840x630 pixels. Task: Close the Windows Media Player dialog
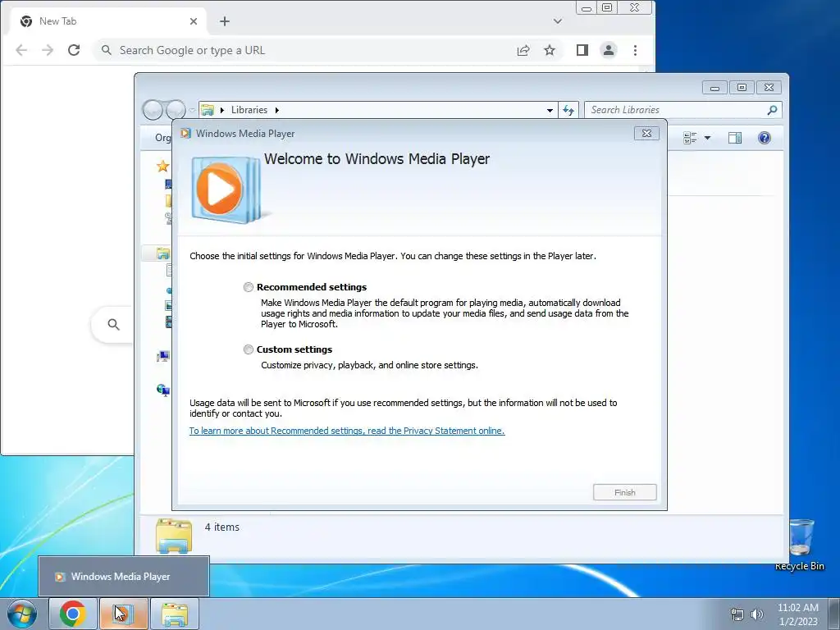tap(646, 134)
